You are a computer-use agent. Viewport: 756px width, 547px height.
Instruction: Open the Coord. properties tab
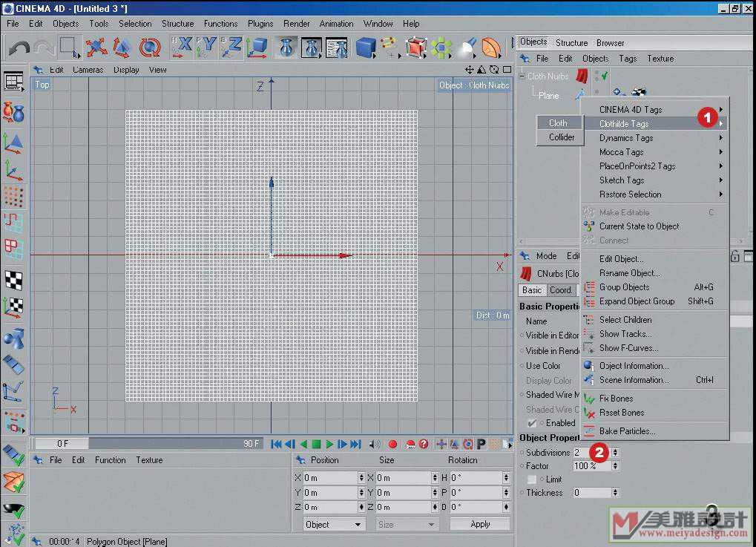pos(561,290)
